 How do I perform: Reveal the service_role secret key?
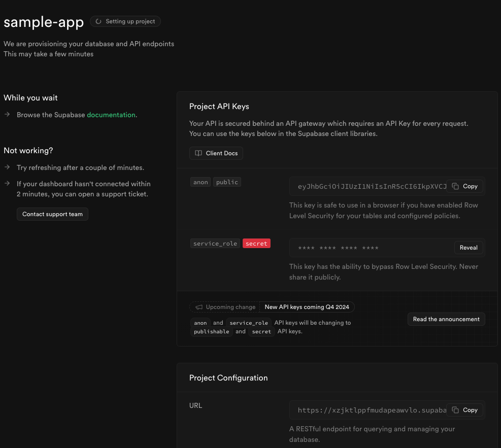469,248
